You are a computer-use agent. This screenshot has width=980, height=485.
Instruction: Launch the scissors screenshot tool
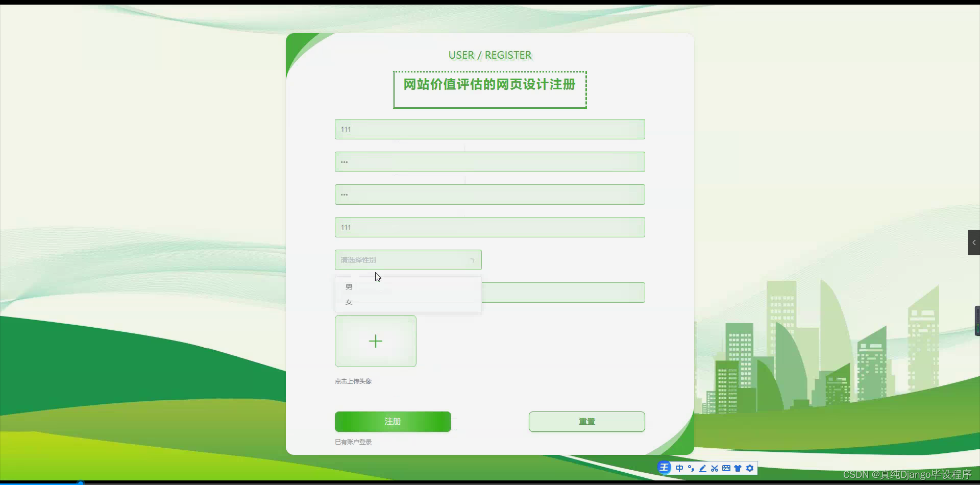714,468
